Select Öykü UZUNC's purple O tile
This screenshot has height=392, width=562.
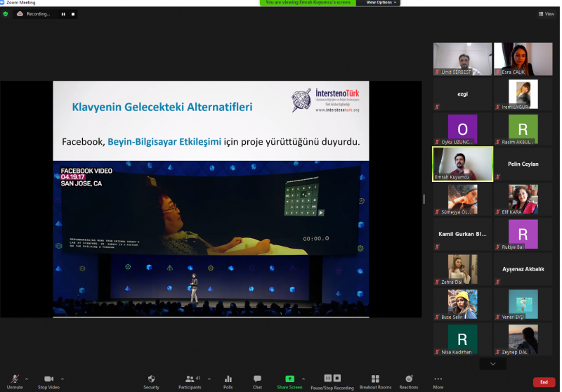click(x=462, y=129)
